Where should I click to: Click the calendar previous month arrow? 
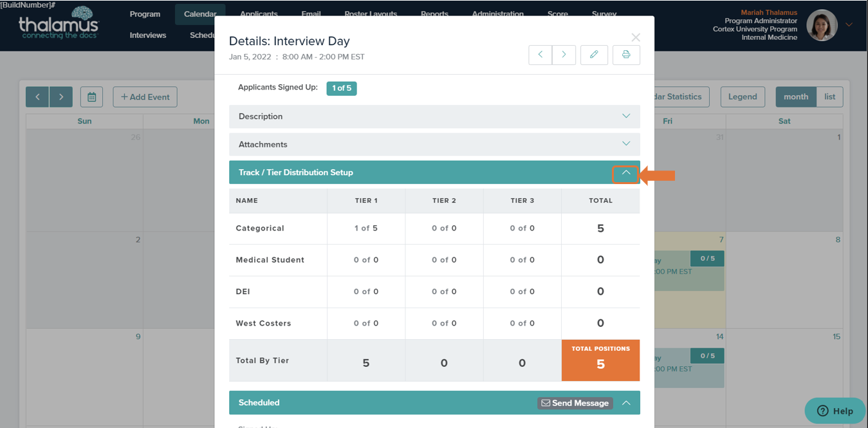click(x=37, y=97)
